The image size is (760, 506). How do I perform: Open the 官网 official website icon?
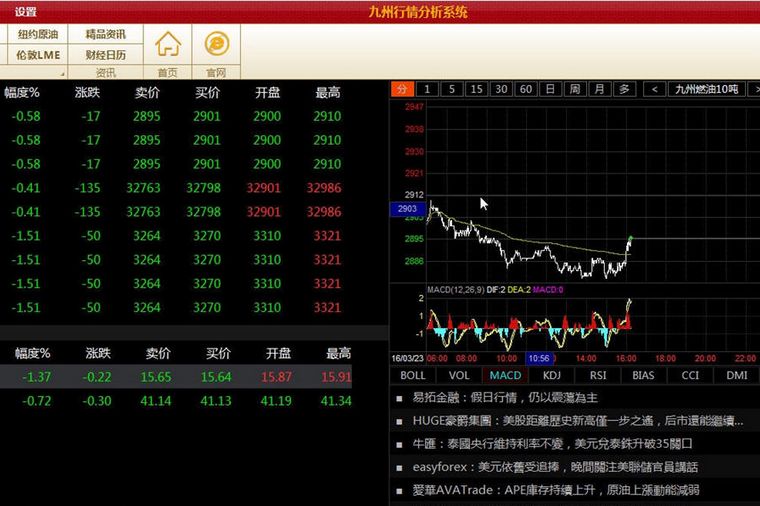216,44
